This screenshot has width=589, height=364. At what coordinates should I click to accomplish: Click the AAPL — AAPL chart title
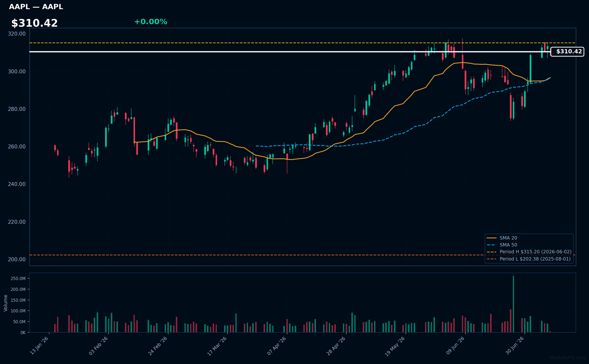tap(36, 7)
